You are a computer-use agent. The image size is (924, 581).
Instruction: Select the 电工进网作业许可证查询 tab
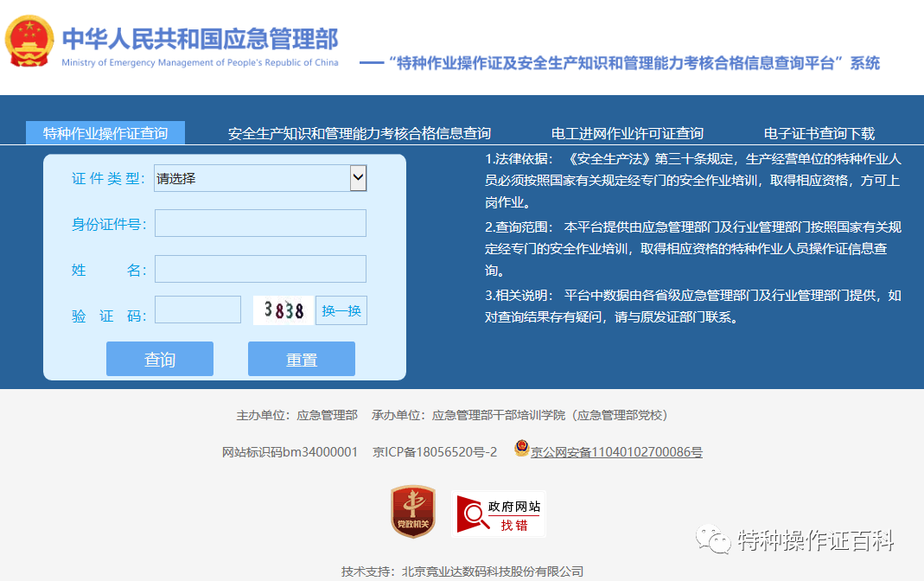[627, 134]
